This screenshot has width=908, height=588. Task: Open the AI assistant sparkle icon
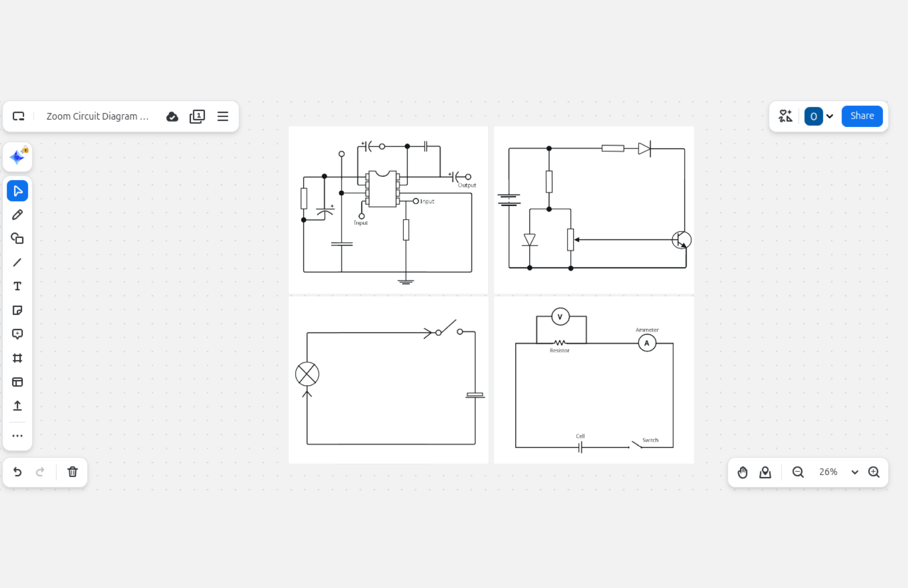point(18,157)
